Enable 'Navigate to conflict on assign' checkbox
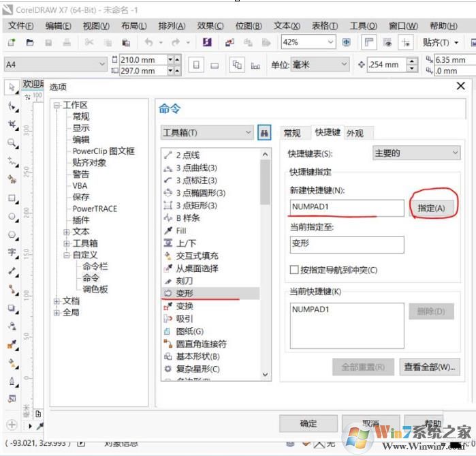The image size is (476, 456). click(x=294, y=270)
